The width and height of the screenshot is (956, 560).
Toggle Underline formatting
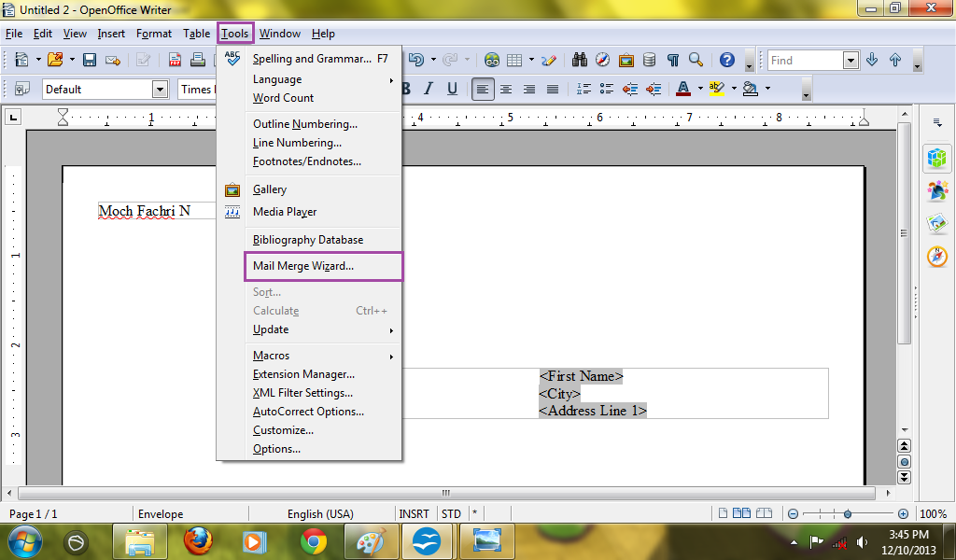point(452,89)
